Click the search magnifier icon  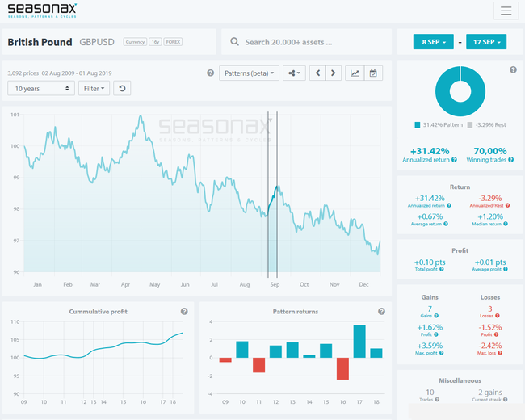pos(235,42)
